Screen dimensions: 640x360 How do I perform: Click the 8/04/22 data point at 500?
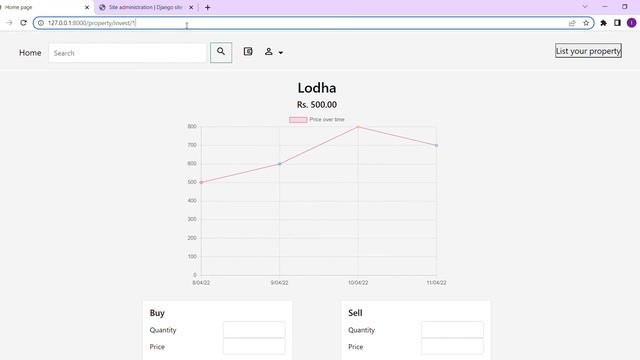[201, 182]
